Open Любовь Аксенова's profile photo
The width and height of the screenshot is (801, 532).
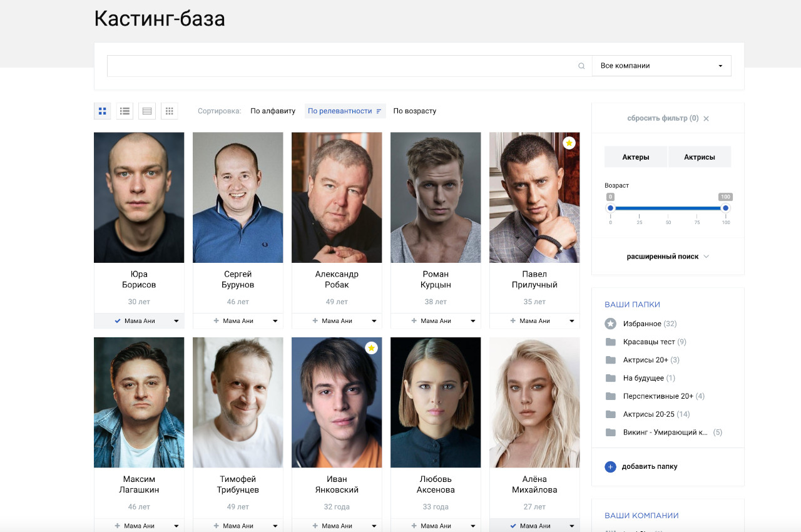[436, 402]
